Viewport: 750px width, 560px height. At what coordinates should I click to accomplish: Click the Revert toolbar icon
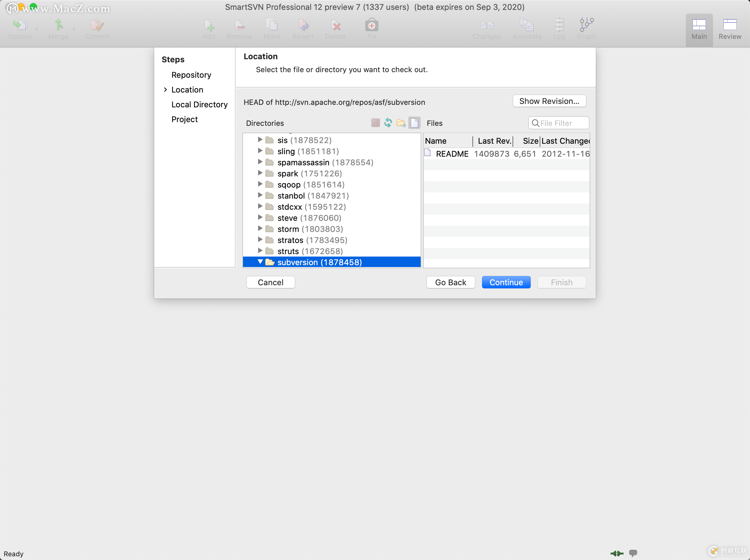(x=303, y=25)
